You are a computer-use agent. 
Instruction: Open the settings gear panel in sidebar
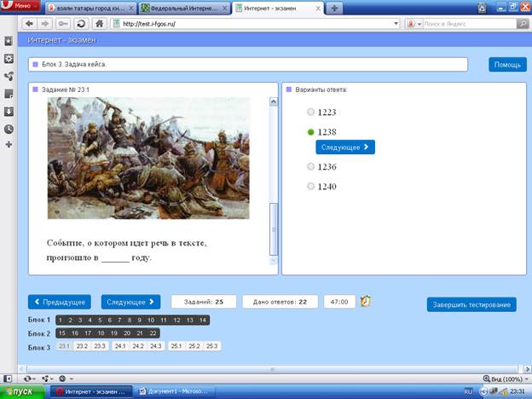(x=9, y=59)
